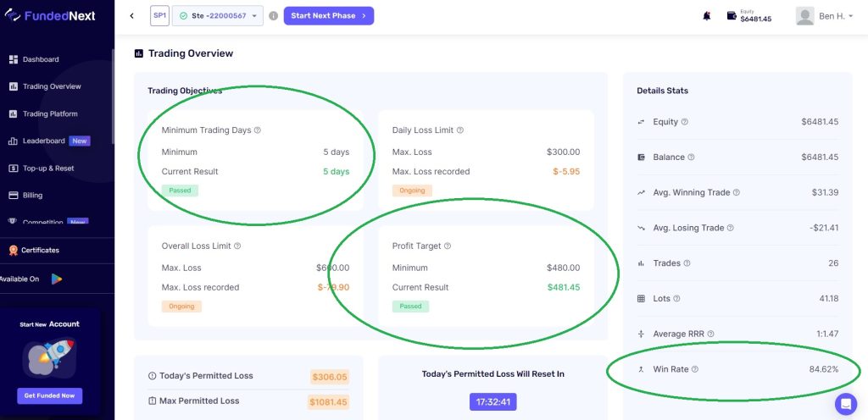Click the equity wallet icon

tap(732, 15)
